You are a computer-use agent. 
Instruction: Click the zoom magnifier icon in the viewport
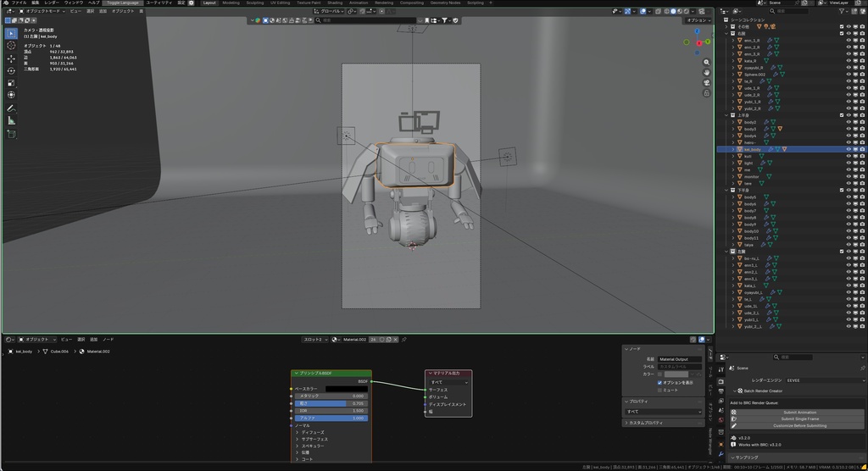(x=706, y=61)
